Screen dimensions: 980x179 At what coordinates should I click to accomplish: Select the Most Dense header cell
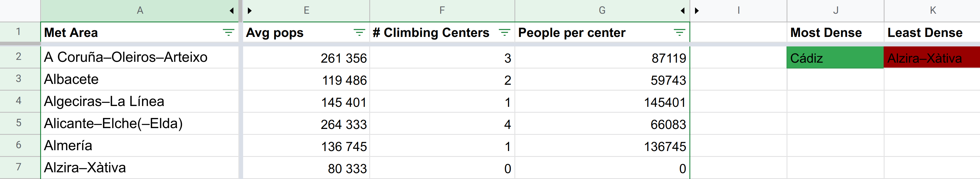click(x=835, y=33)
